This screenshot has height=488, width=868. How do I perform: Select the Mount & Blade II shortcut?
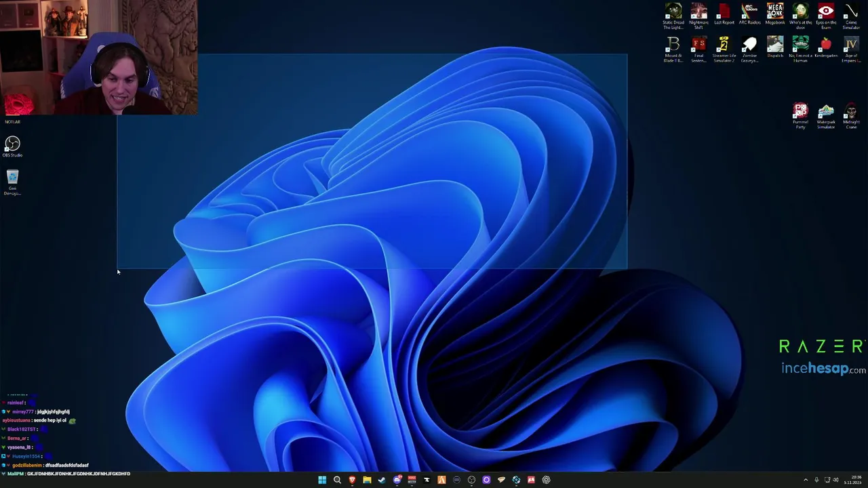[673, 50]
